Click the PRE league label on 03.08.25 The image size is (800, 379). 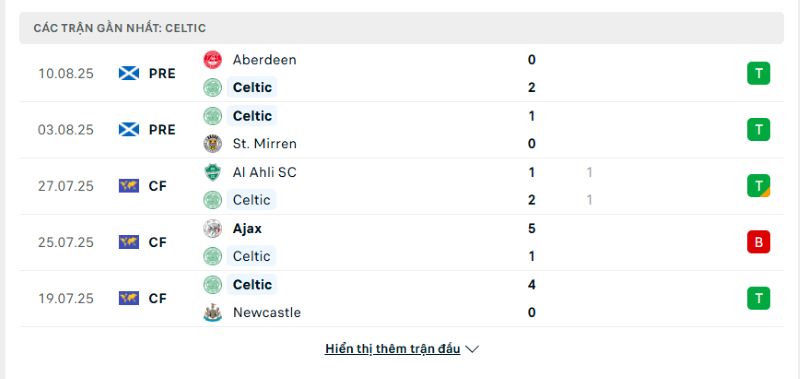(162, 130)
